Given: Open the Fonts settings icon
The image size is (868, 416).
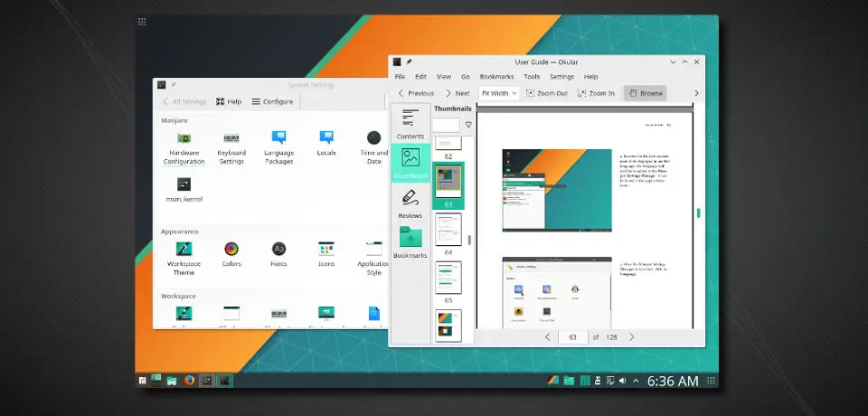Looking at the screenshot, I should [279, 254].
